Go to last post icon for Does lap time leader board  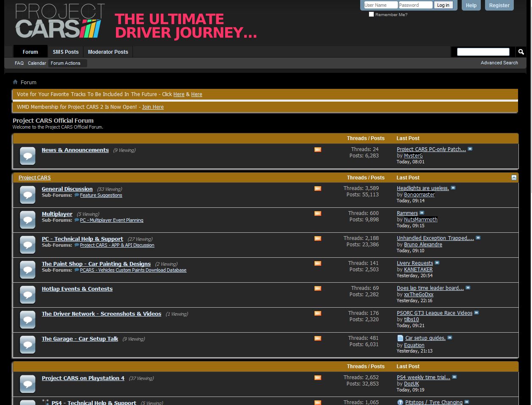tap(468, 288)
